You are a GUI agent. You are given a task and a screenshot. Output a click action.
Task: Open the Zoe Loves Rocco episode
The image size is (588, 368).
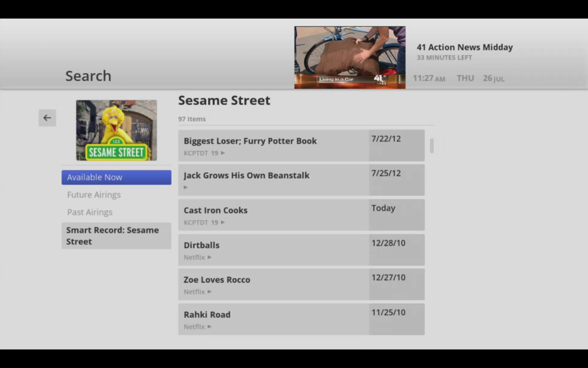point(217,280)
